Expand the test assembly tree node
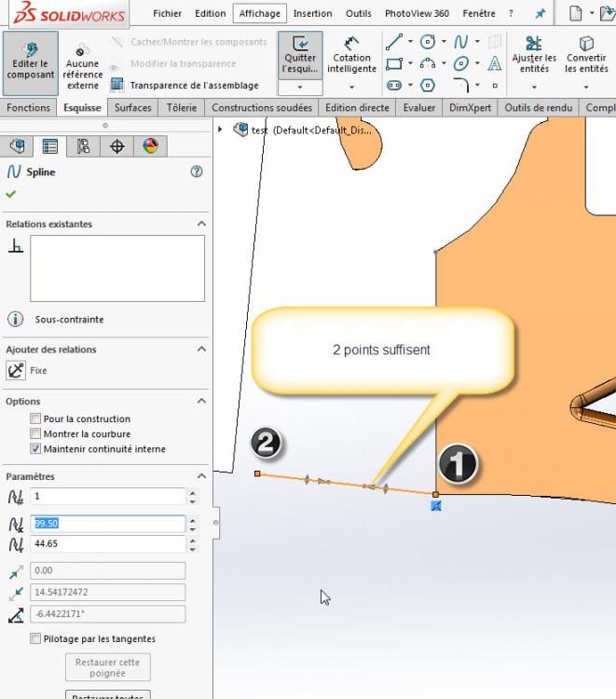 pos(220,130)
